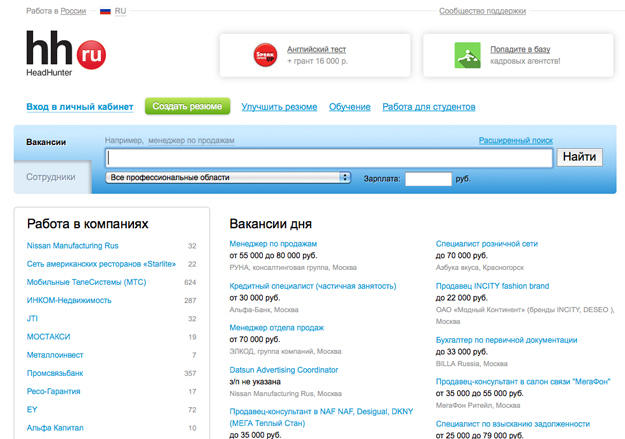
Task: Open Сообщество поддержки link
Action: click(x=482, y=12)
